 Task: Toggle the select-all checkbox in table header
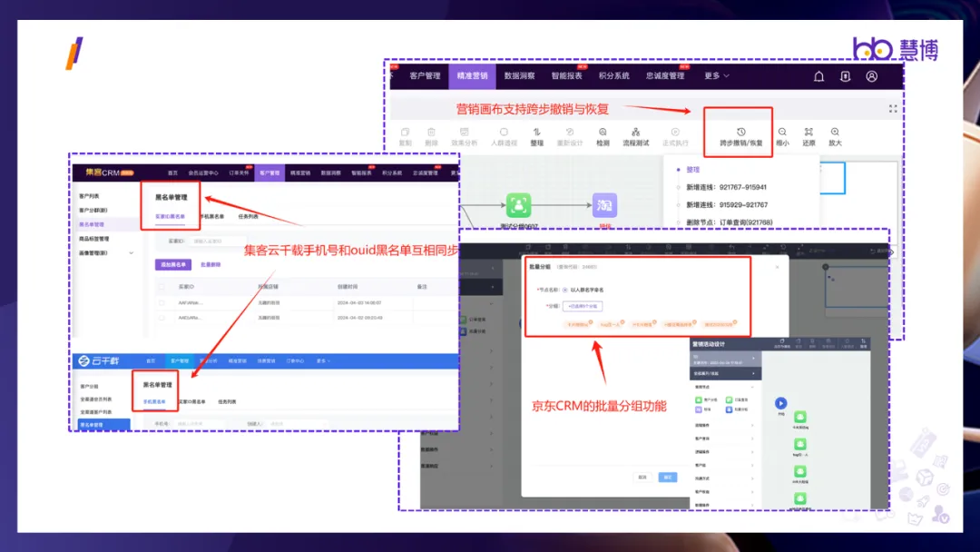(x=162, y=287)
